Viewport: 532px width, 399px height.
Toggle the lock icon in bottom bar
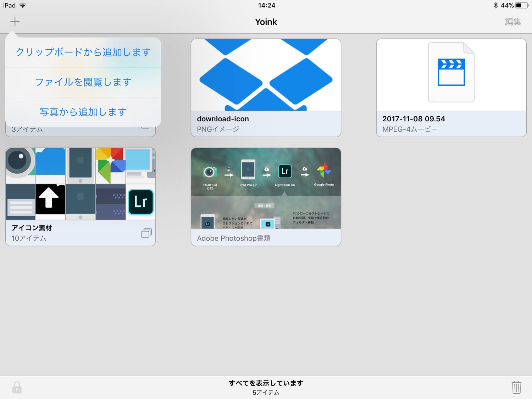[17, 387]
